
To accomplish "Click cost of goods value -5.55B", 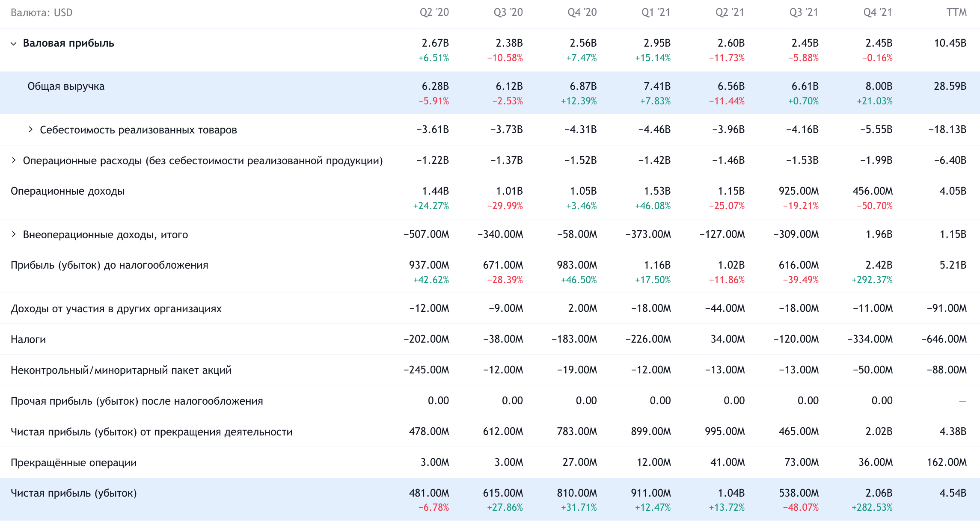I will point(876,130).
